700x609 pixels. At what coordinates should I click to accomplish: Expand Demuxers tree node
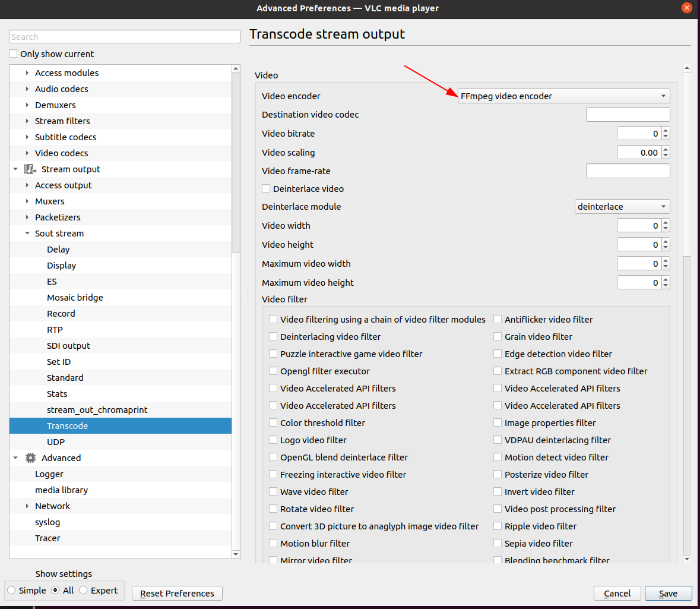[x=27, y=105]
